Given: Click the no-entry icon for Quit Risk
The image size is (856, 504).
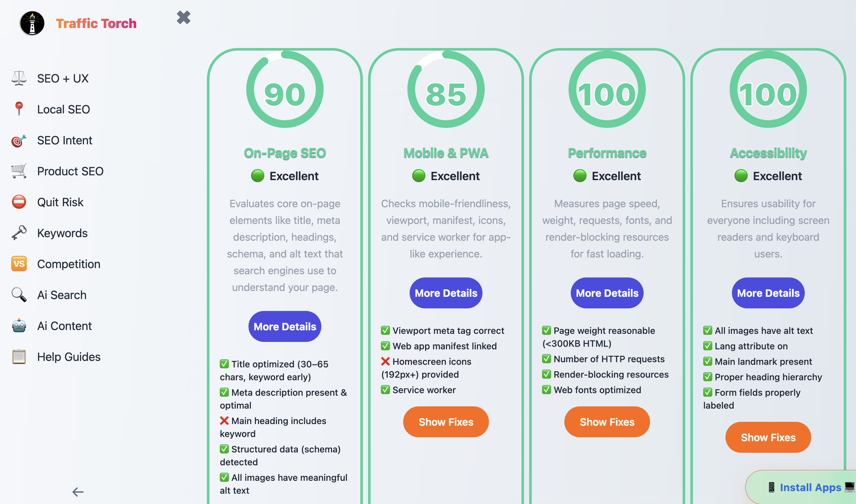Looking at the screenshot, I should click(19, 202).
